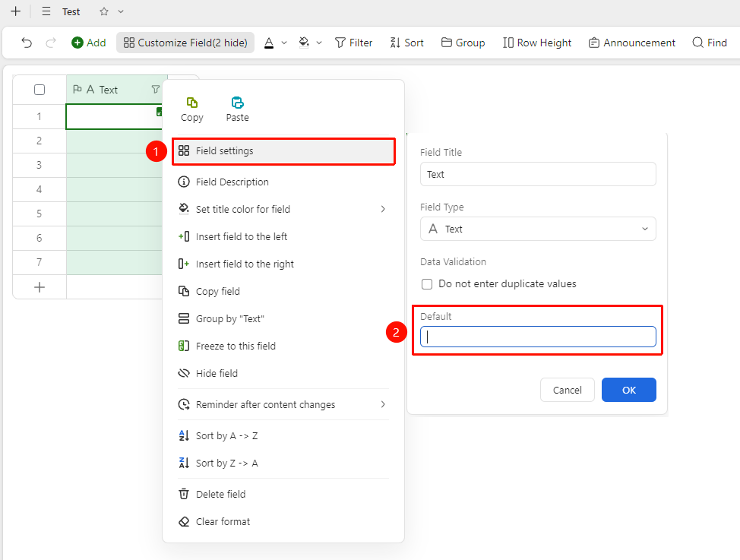Star the Test document as favorite
Image resolution: width=740 pixels, height=560 pixels.
pyautogui.click(x=104, y=11)
